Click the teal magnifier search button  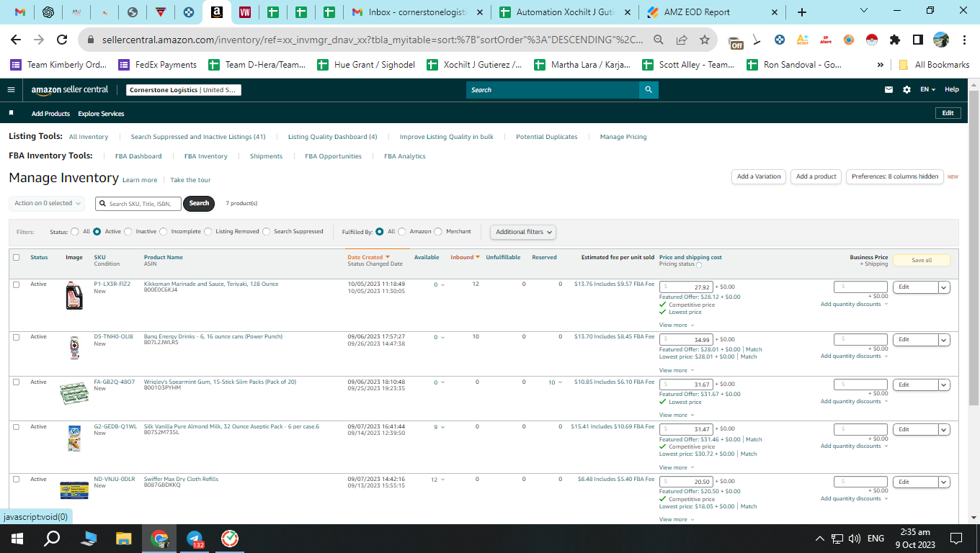pos(649,90)
